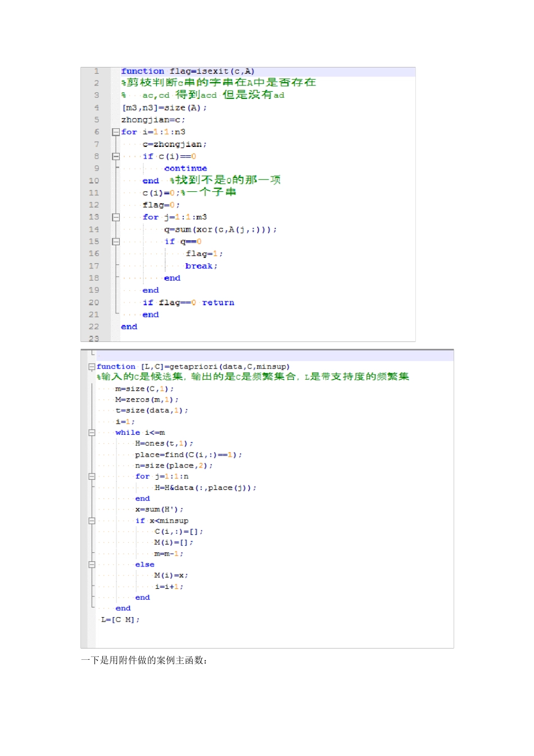Click the 'H=H&data(:,place(j));' code line

pyautogui.click(x=206, y=488)
